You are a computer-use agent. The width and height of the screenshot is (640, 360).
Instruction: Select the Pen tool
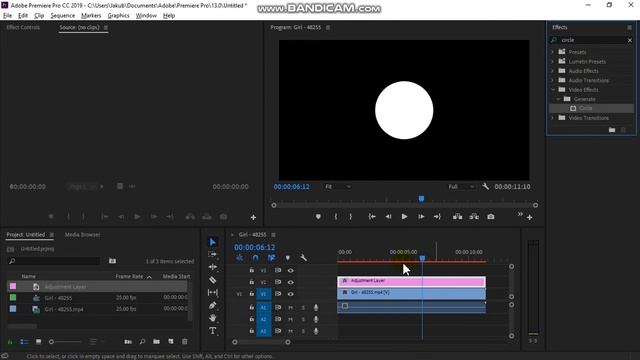pos(213,305)
